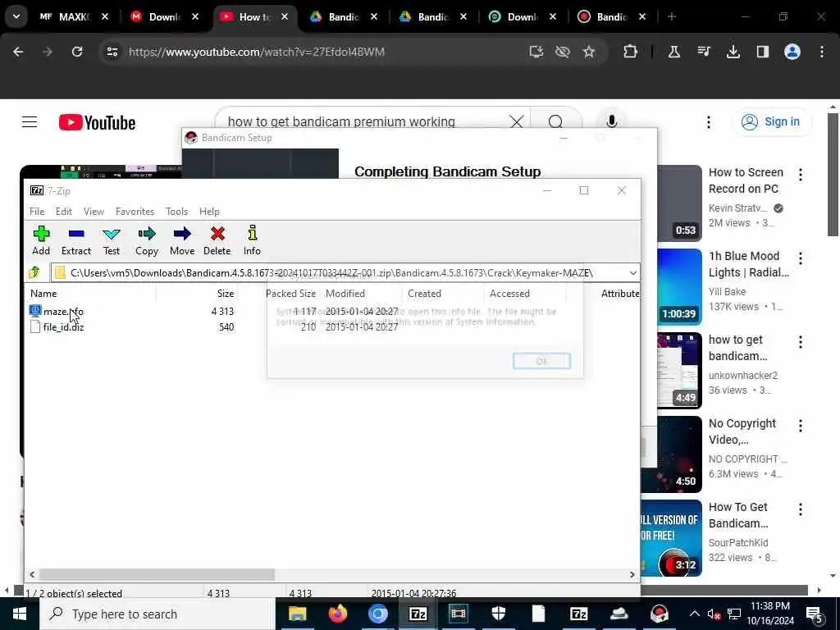The width and height of the screenshot is (840, 630).
Task: Go to the YouTube home logo
Action: point(98,123)
